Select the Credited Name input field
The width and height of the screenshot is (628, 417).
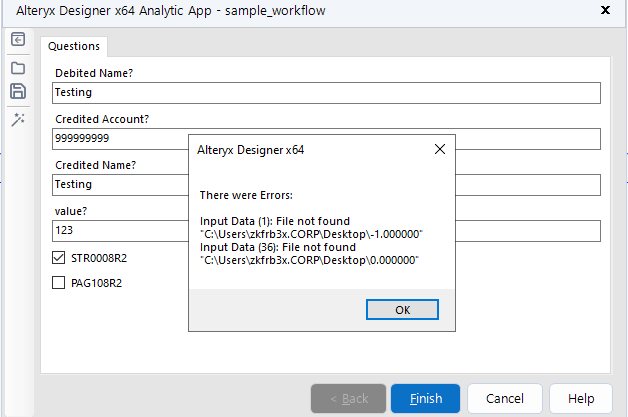pyautogui.click(x=120, y=185)
